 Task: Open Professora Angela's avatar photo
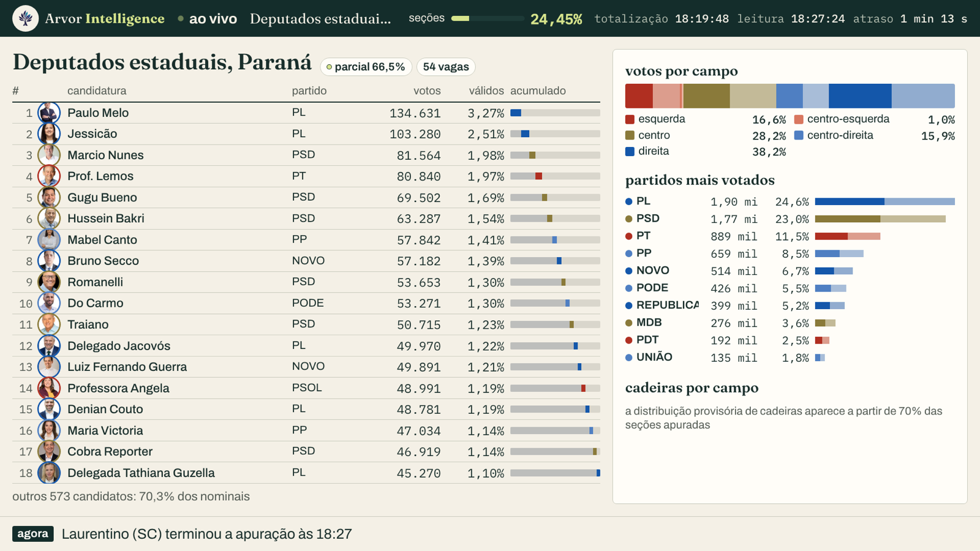click(x=49, y=388)
